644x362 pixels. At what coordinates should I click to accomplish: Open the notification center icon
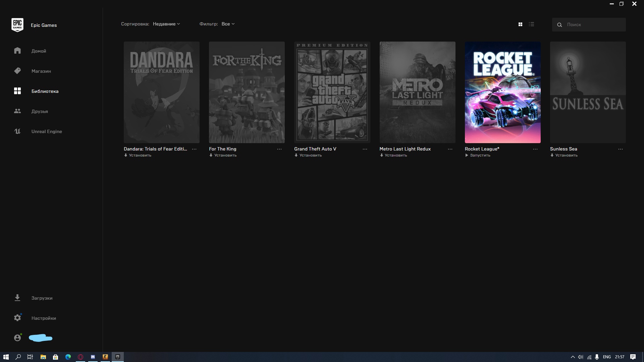[633, 357]
